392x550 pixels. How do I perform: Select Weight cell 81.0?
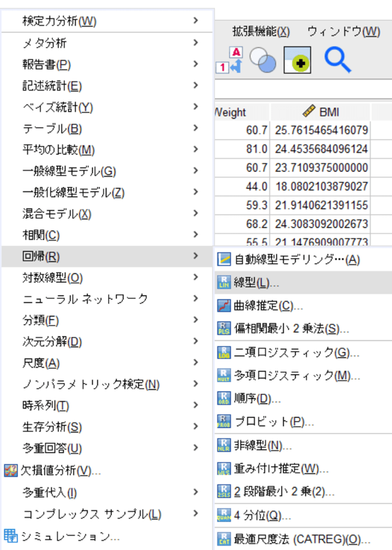point(242,149)
